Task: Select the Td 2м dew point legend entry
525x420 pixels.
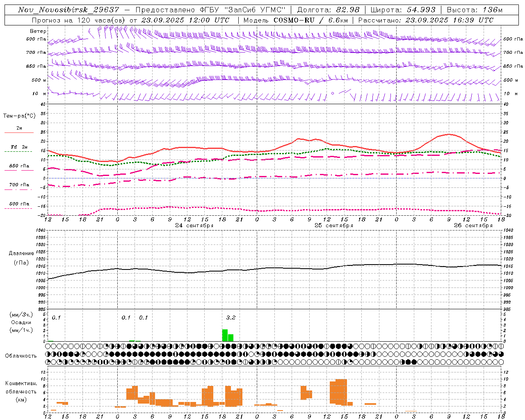Action: tap(19, 148)
